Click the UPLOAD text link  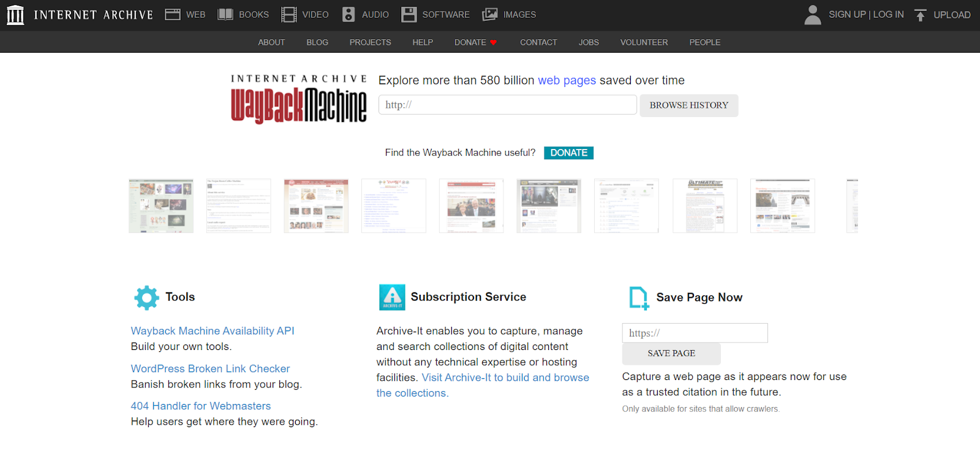click(952, 15)
